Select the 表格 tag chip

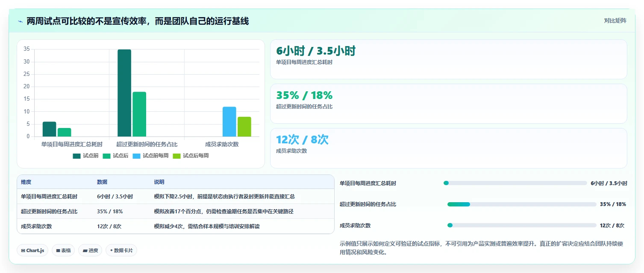(63, 250)
